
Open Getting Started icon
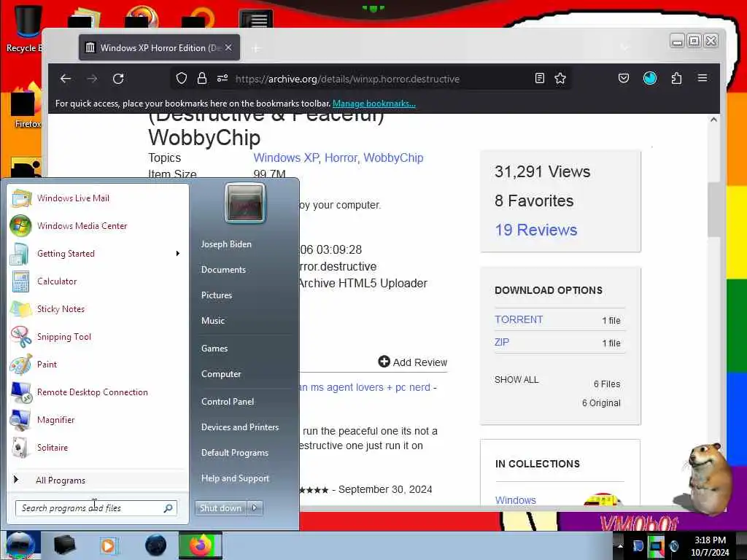point(20,254)
